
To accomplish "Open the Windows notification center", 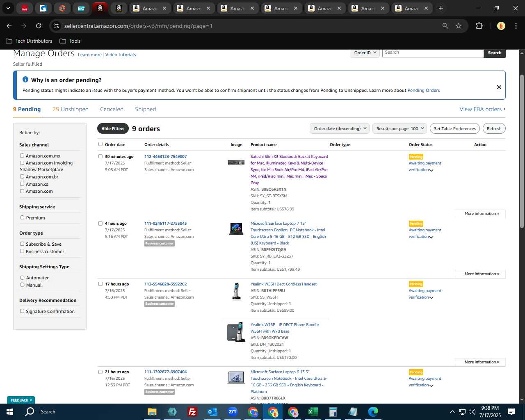I will (x=511, y=412).
